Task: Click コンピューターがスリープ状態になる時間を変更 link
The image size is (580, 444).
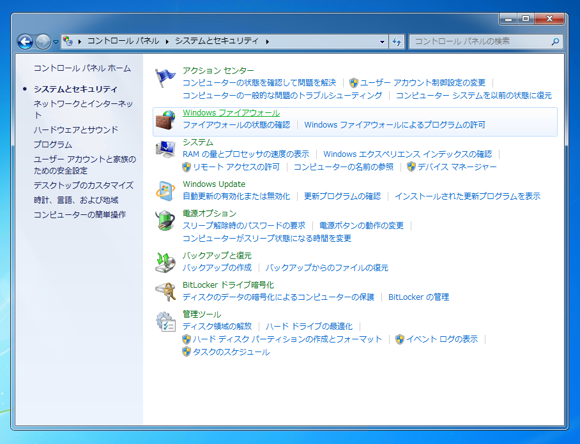Action: tap(267, 238)
